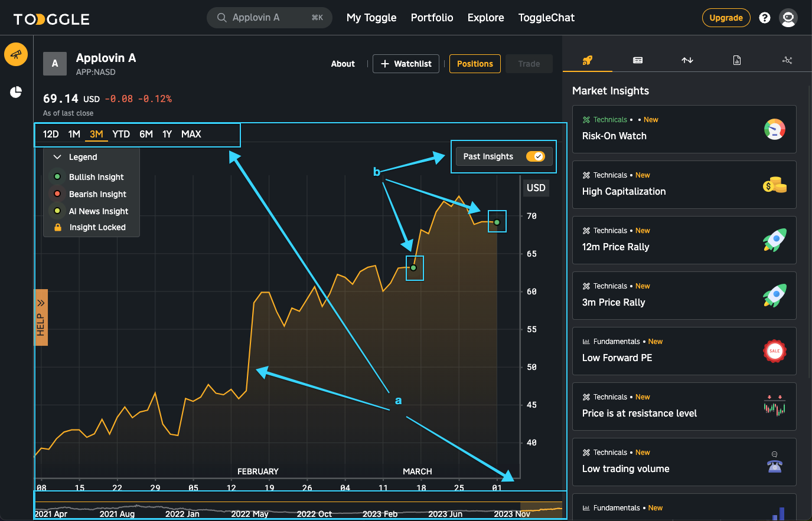Screen dimensions: 812x521
Task: Click the AI News Insight yellow dot
Action: coord(57,211)
